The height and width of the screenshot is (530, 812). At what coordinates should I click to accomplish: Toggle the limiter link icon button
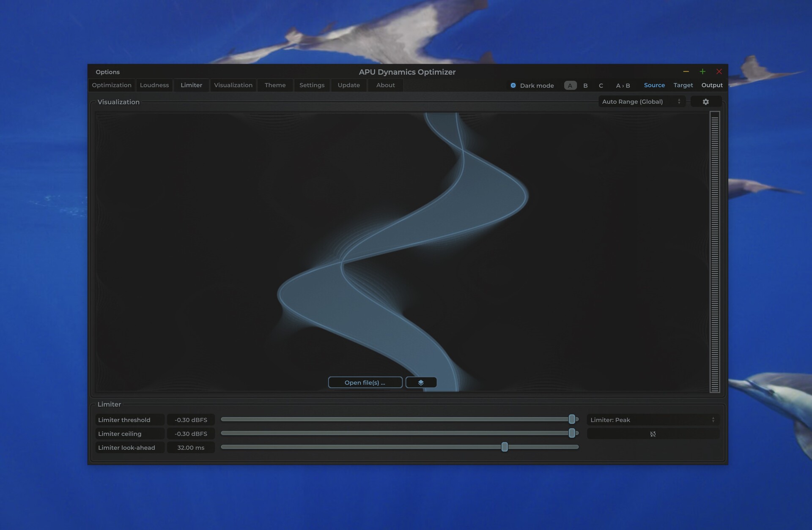(x=653, y=434)
